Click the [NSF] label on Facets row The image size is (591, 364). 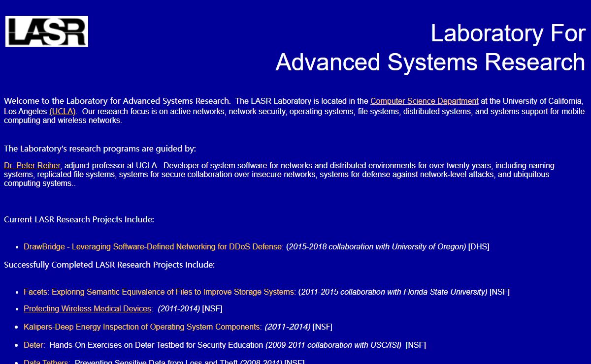tap(499, 292)
